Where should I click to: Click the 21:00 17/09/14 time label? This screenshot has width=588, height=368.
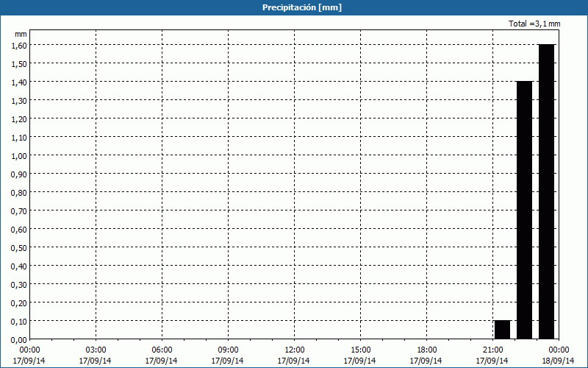(492, 355)
